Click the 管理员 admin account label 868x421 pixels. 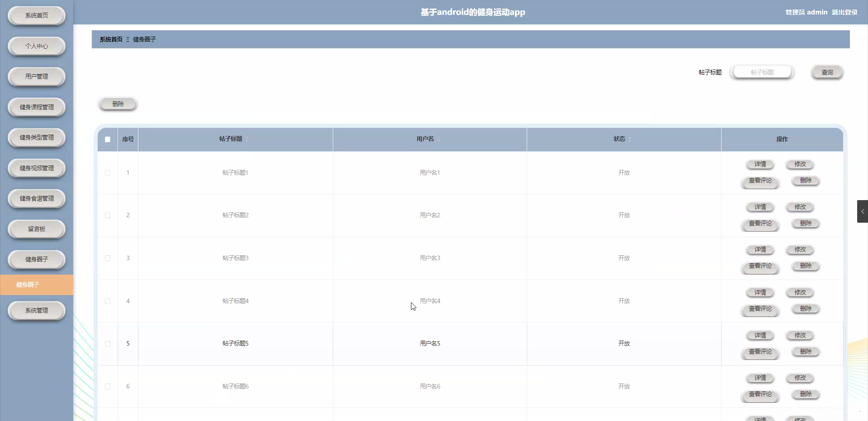[806, 12]
